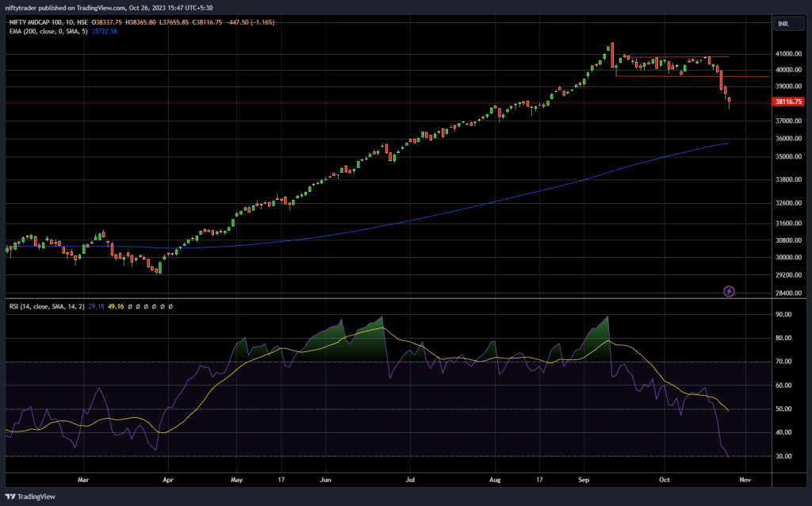Click the 32600.00 price axis label
The width and height of the screenshot is (812, 506).
pos(789,203)
